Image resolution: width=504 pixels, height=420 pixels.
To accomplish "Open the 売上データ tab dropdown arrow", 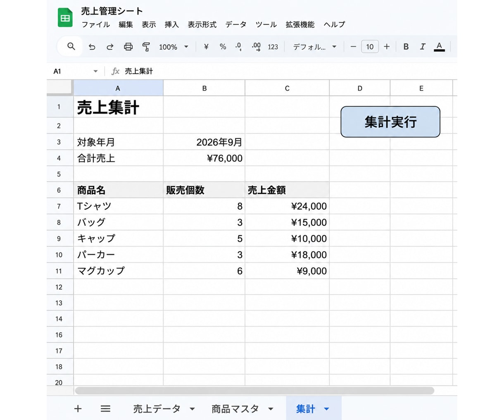I will click(192, 409).
